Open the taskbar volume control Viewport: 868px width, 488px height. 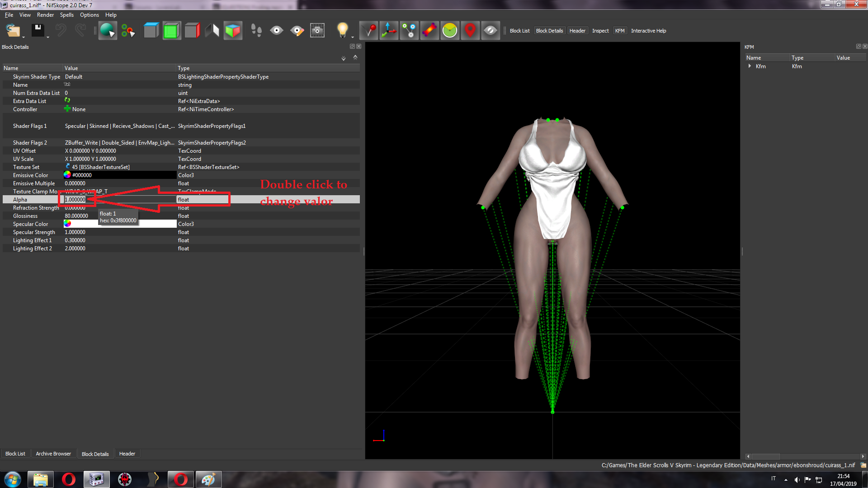tap(797, 480)
